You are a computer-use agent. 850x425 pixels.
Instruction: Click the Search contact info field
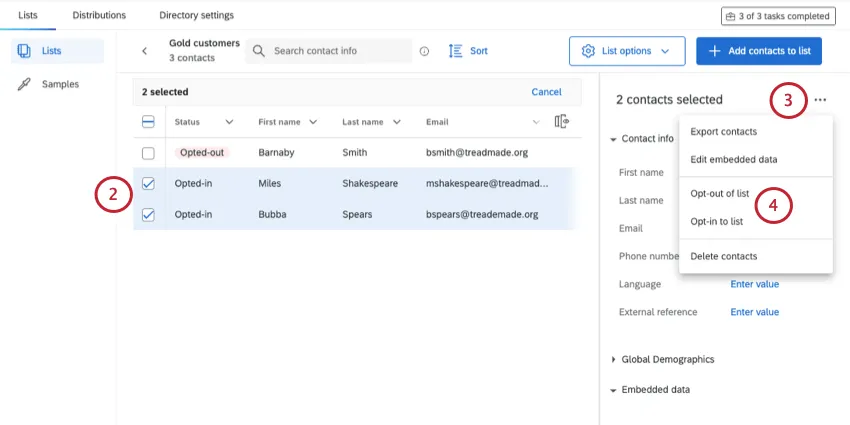338,51
